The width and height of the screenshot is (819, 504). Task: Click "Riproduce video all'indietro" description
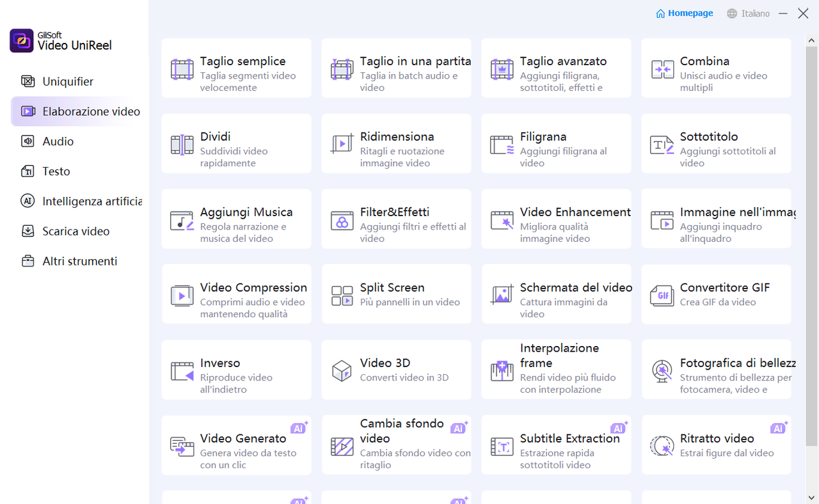(x=236, y=384)
